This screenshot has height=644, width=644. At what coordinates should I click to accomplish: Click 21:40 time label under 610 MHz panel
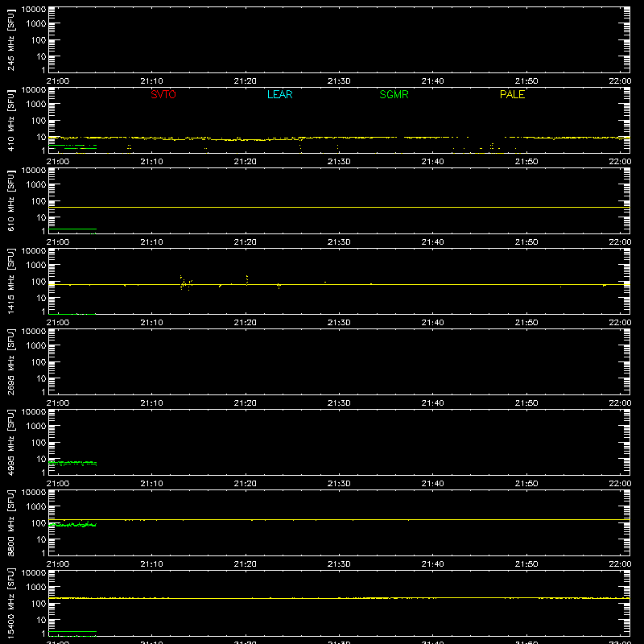pos(432,242)
